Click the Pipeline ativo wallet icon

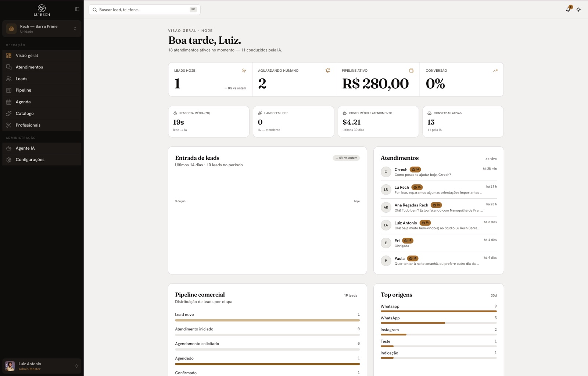pos(412,71)
